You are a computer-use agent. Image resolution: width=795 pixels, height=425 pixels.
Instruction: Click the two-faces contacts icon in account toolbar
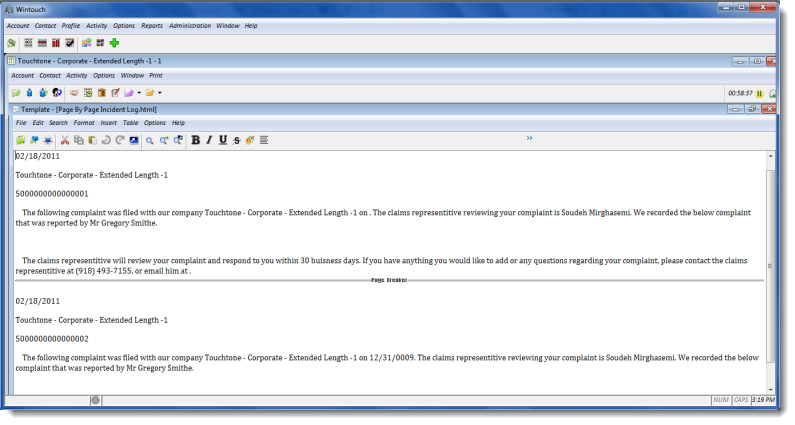pos(57,93)
